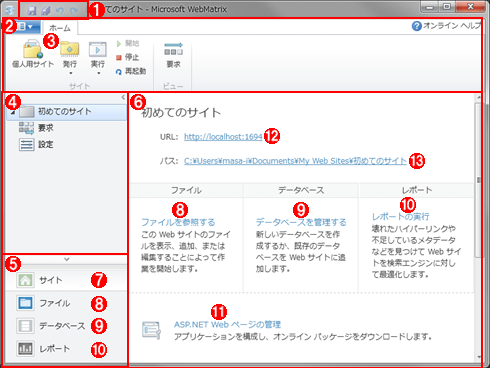Open the blue application menu button
This screenshot has height=368, width=490.
(x=27, y=26)
